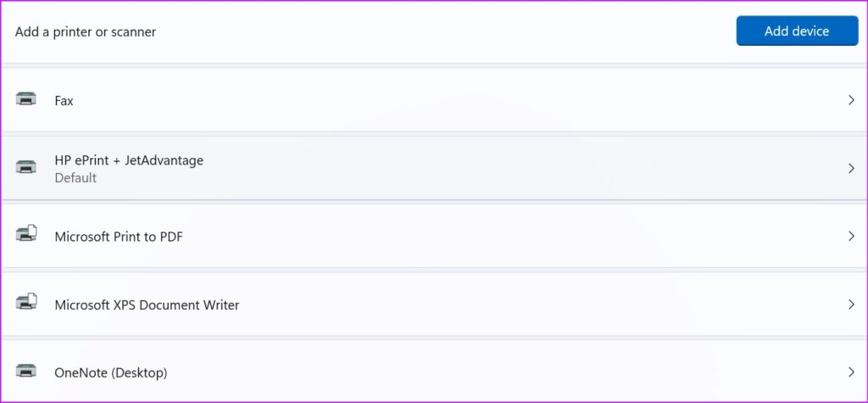The image size is (868, 403).
Task: Open the OneNote (Desktop) chevron arrow
Action: [x=851, y=372]
